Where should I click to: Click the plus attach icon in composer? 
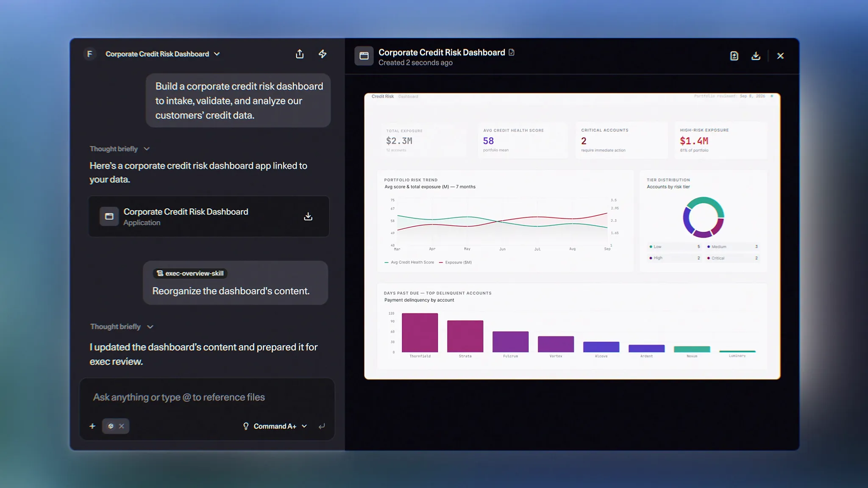point(92,426)
